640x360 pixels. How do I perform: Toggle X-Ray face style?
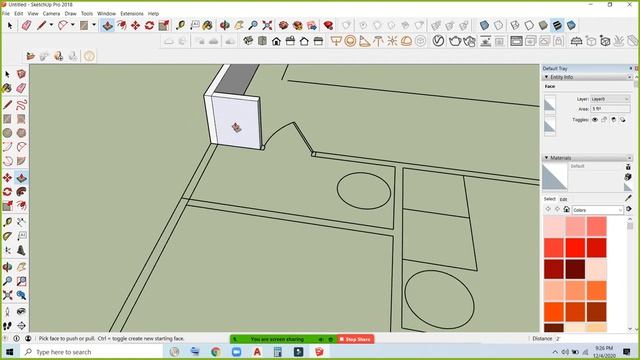click(x=484, y=26)
